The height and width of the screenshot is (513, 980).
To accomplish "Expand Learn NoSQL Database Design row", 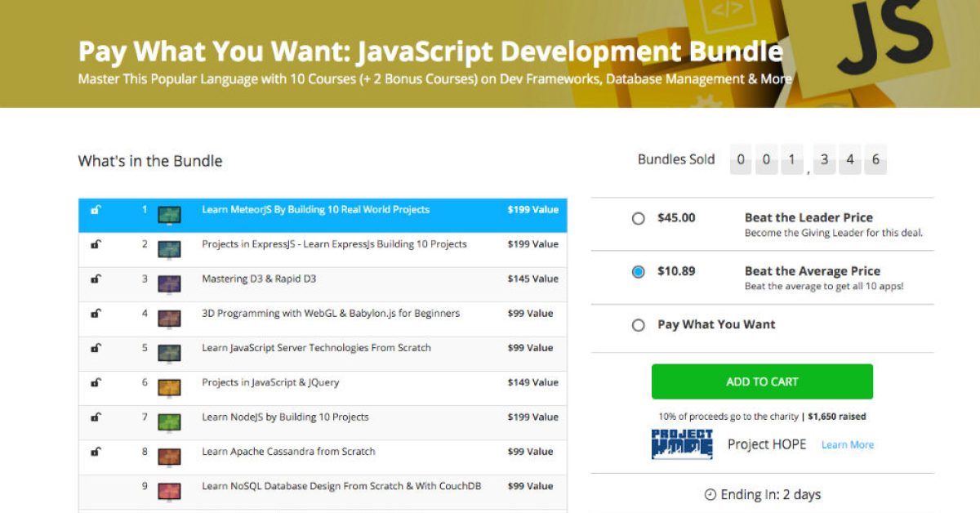I will coord(341,486).
